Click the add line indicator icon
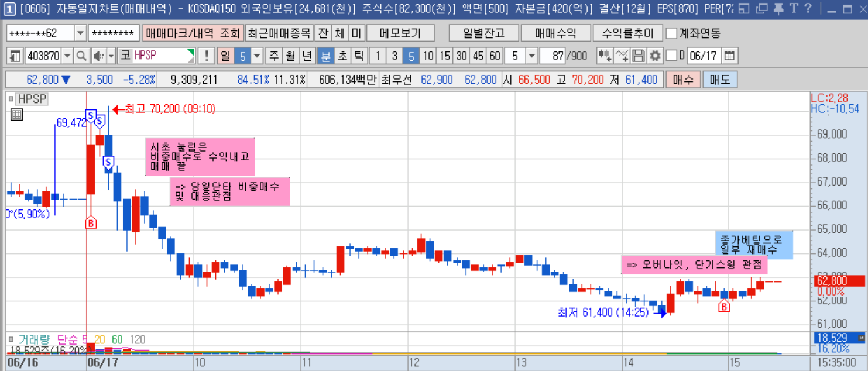This screenshot has height=371, width=868. pyautogui.click(x=622, y=56)
